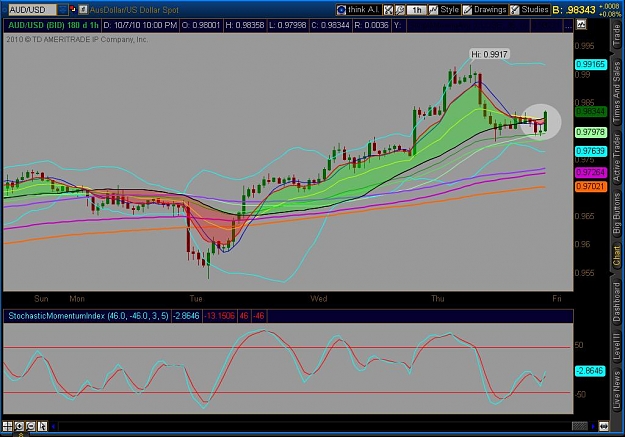Click the right scroll arrow of time scrollbar
Image resolution: width=625 pixels, height=437 pixels.
(593, 426)
